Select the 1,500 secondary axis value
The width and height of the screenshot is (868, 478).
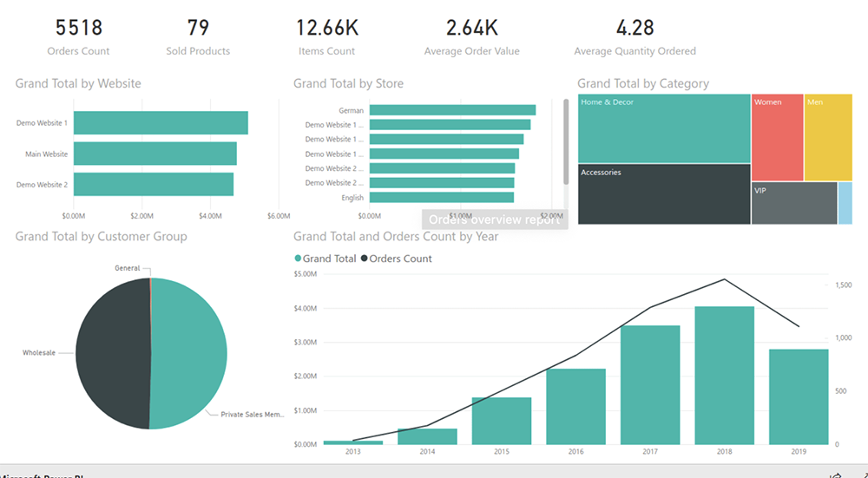tap(843, 285)
